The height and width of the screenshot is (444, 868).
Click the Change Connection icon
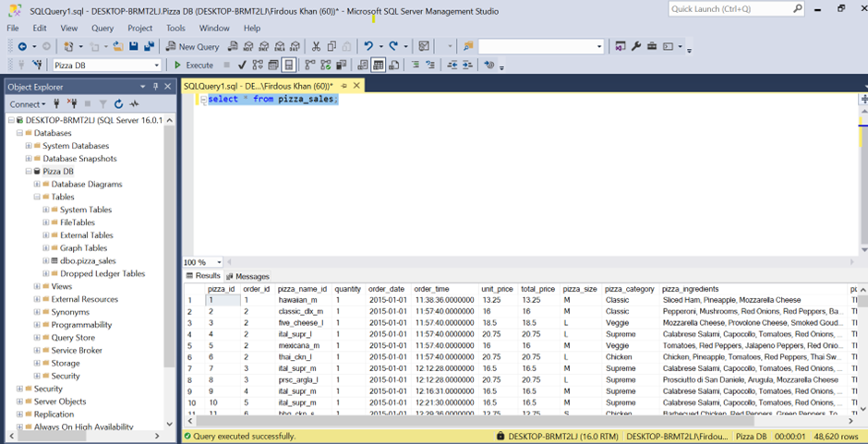[38, 66]
